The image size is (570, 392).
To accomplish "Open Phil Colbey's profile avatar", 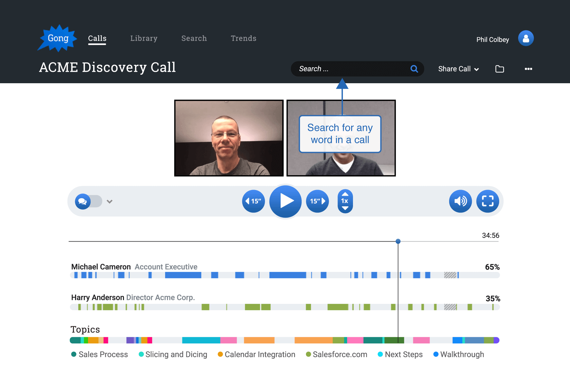I will click(x=526, y=38).
